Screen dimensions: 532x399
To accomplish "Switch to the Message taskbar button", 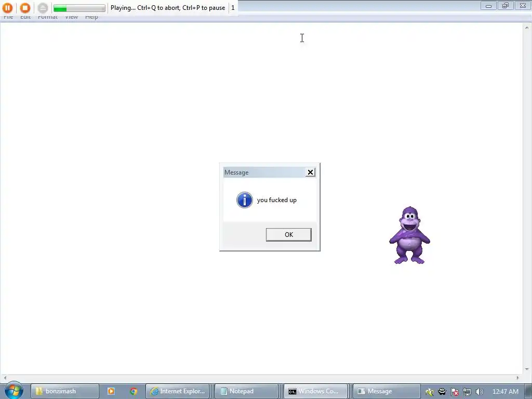I will 387,391.
